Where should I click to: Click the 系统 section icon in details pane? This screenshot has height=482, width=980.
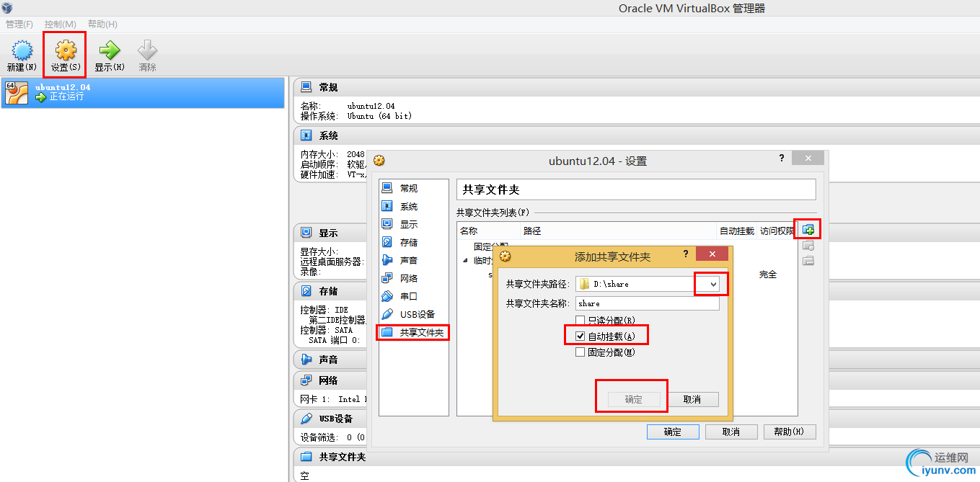pos(306,135)
